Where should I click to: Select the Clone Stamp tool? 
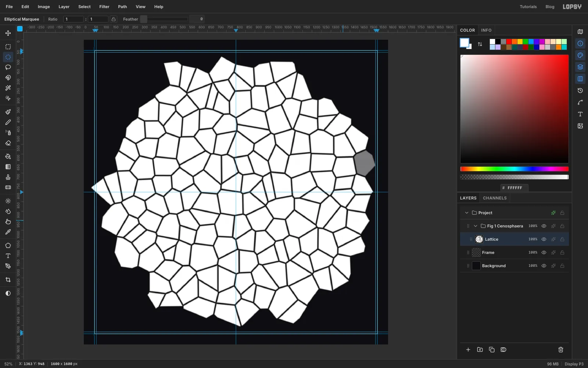pyautogui.click(x=8, y=177)
